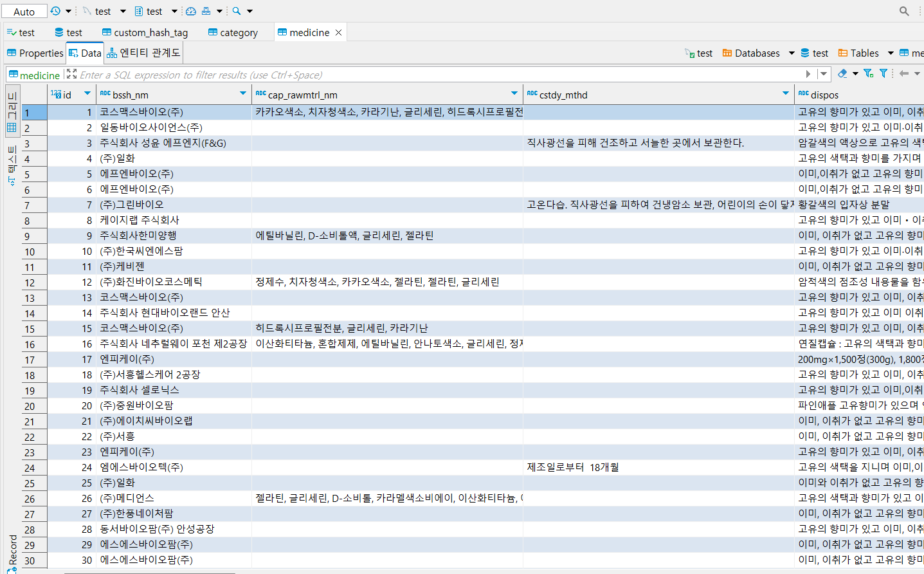The image size is (924, 574).
Task: Open Tables breadcrumb dropdown arrow
Action: point(891,53)
